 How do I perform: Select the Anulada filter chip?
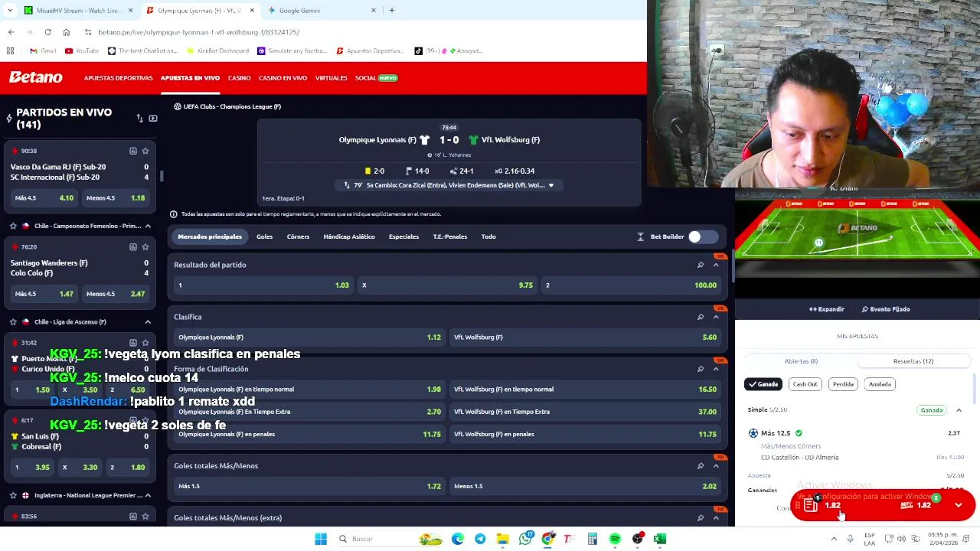[x=880, y=384]
